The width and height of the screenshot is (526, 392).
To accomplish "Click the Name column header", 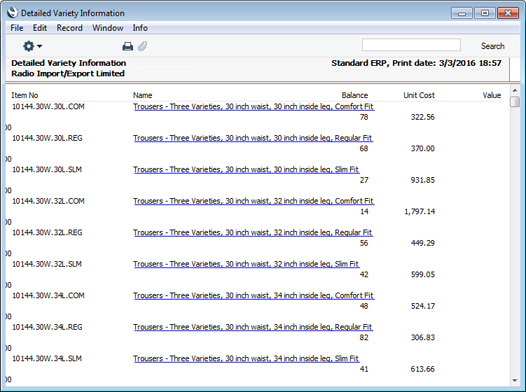I will (x=143, y=95).
